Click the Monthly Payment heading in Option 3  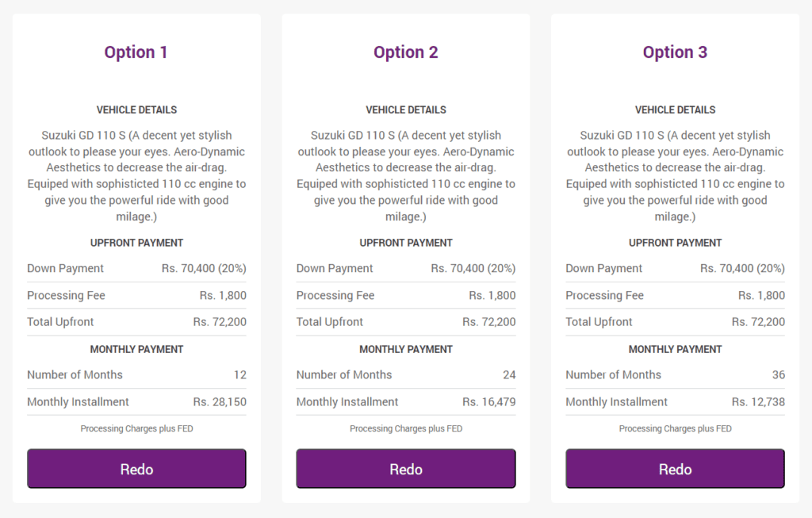676,349
